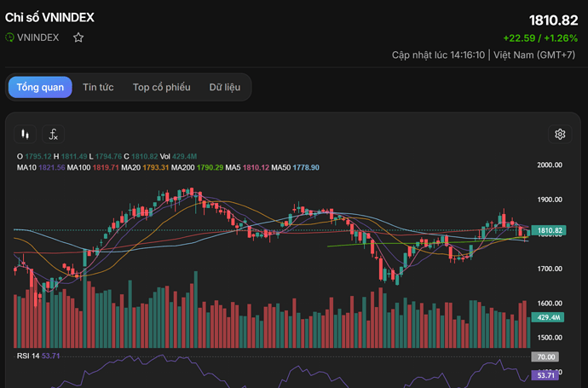This screenshot has height=388, width=588.
Task: Click the L 1794.76 low value
Action: (x=106, y=156)
